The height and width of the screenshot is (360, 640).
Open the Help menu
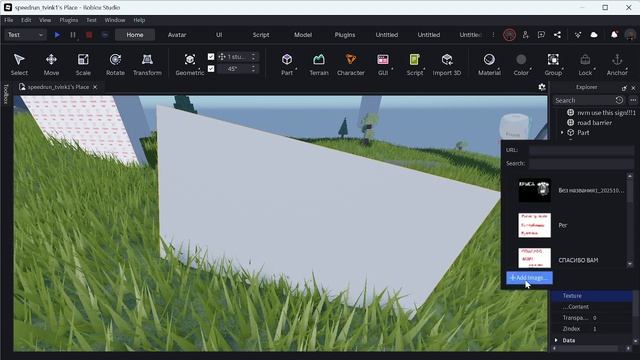click(x=139, y=20)
